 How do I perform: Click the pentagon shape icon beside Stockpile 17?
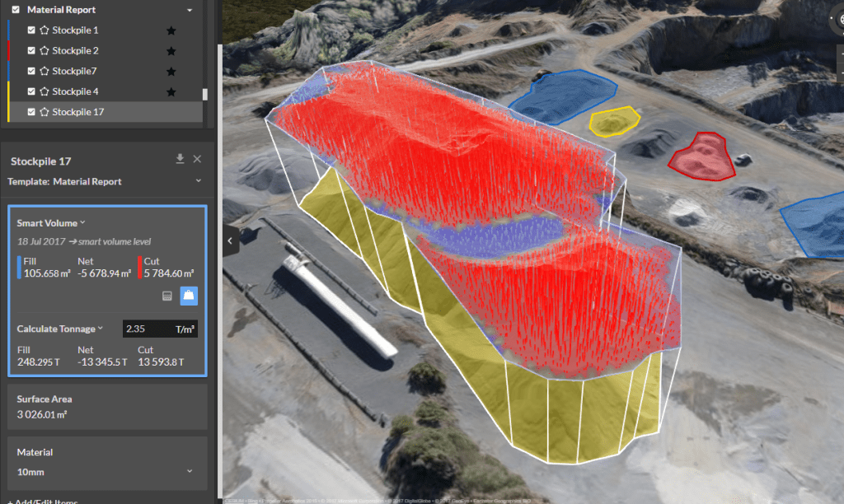point(44,112)
